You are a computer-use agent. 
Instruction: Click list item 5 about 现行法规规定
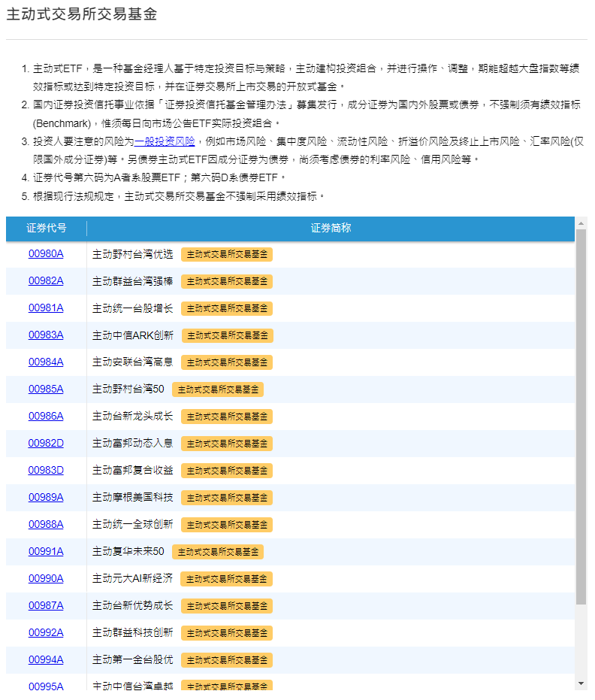click(x=178, y=196)
